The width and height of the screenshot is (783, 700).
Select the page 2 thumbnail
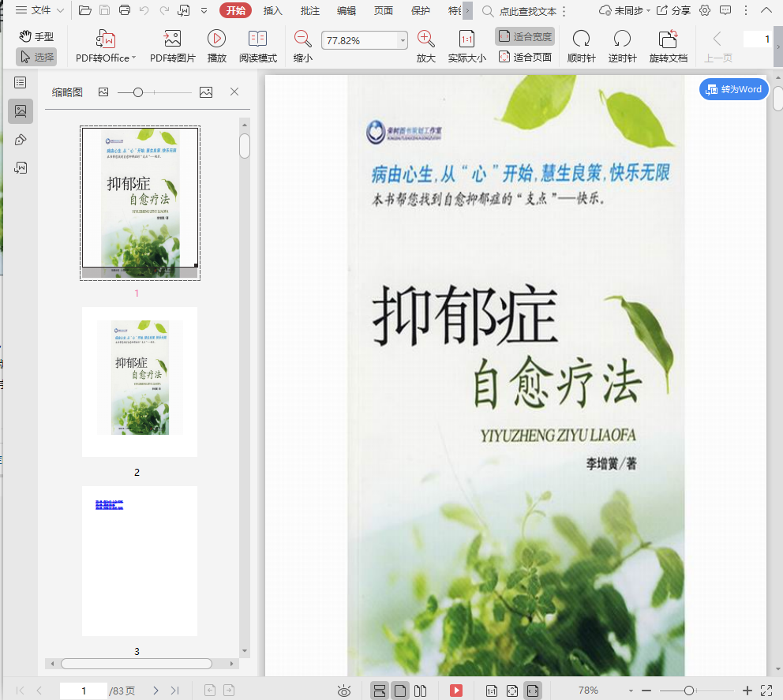140,381
